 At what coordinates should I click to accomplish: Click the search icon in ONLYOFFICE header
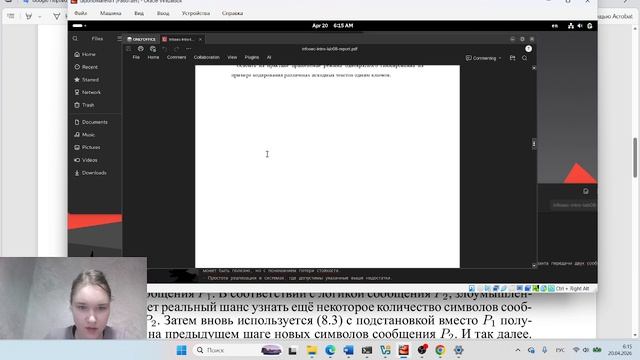[x=524, y=58]
